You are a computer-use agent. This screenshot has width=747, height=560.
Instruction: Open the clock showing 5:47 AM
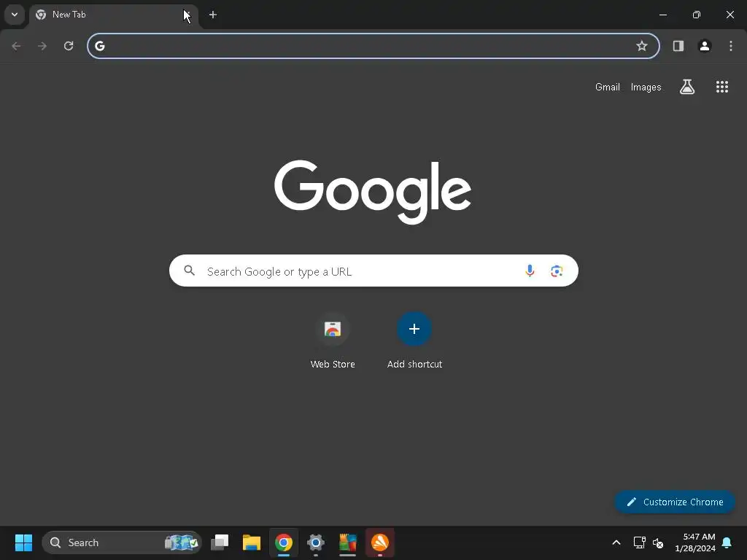pyautogui.click(x=695, y=542)
